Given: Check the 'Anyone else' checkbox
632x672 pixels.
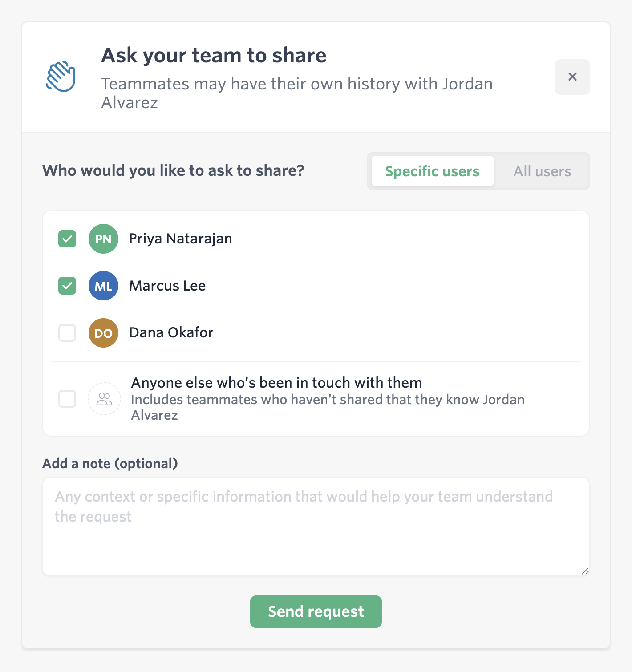Looking at the screenshot, I should coord(67,399).
